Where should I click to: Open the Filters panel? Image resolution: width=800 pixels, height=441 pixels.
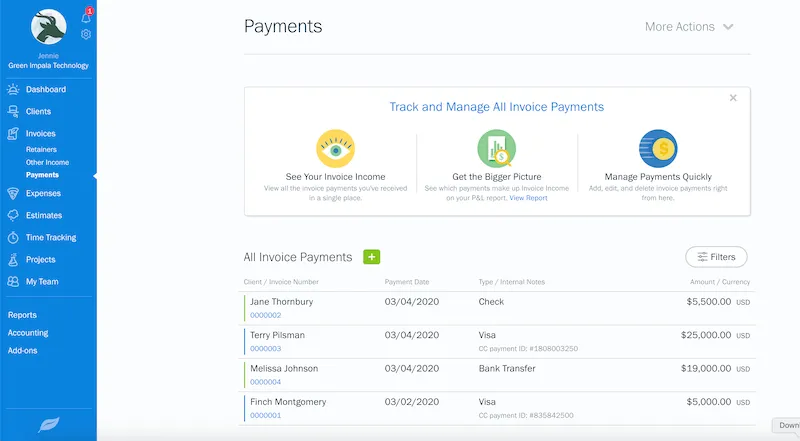tap(716, 257)
